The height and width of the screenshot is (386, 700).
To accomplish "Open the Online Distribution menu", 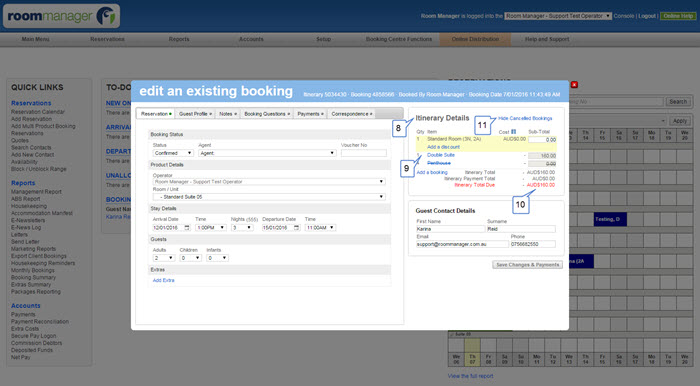I will click(x=475, y=39).
